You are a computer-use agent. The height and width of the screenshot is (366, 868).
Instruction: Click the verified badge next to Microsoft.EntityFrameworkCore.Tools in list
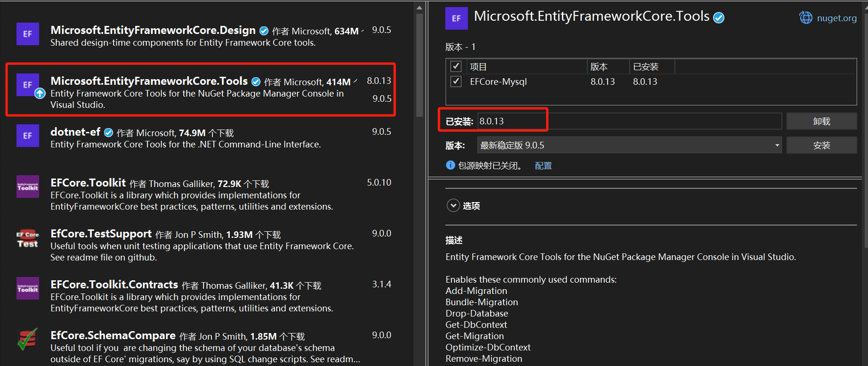coord(256,82)
